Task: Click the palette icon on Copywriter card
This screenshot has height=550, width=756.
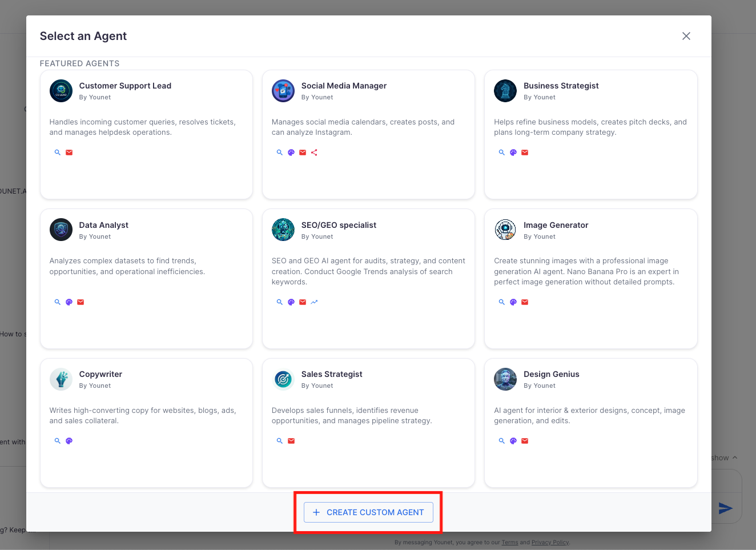Action: tap(69, 441)
